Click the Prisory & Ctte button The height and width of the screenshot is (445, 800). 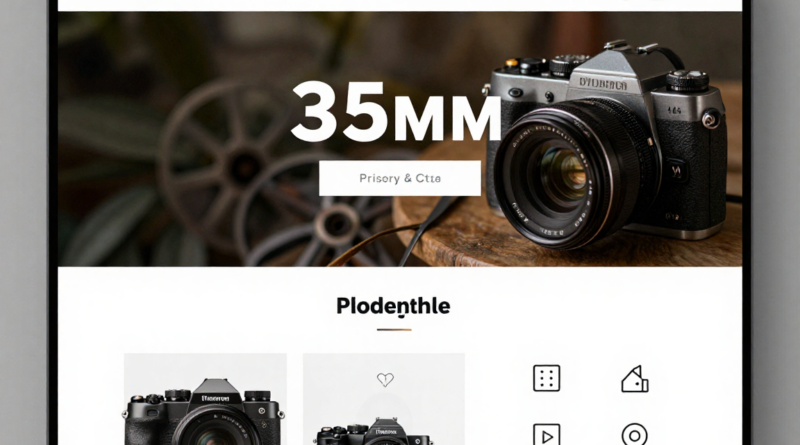click(x=400, y=178)
